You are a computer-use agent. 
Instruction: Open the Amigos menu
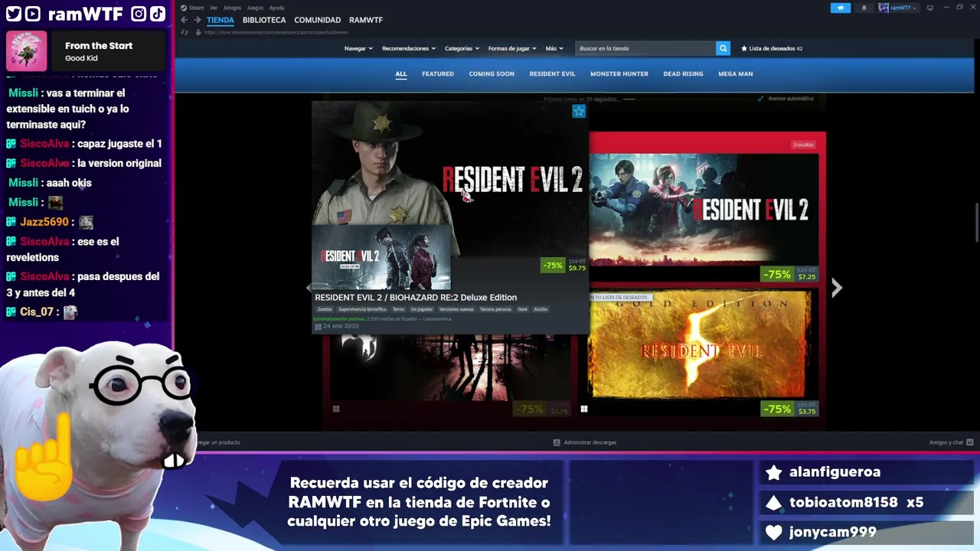[232, 8]
